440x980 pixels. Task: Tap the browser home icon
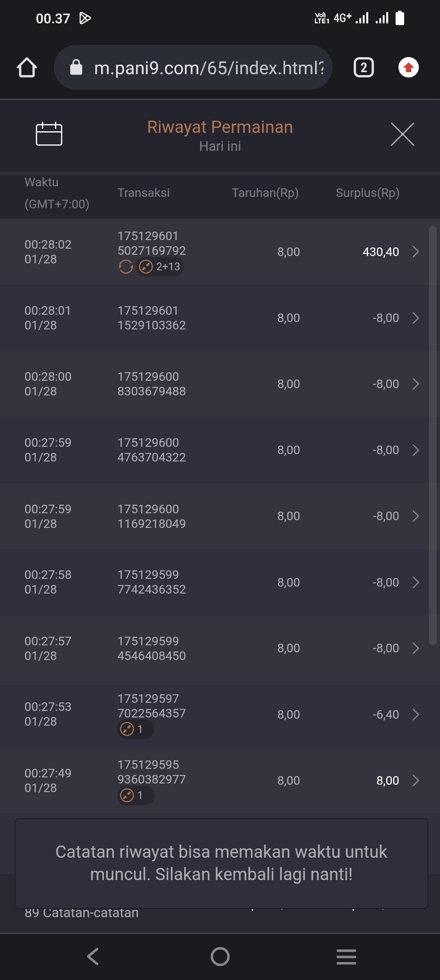coord(27,68)
